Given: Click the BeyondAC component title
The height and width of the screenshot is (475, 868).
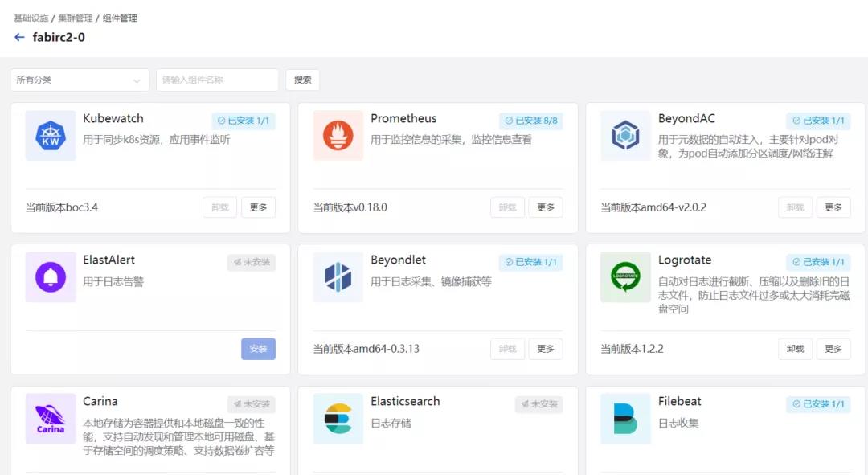Looking at the screenshot, I should (686, 118).
